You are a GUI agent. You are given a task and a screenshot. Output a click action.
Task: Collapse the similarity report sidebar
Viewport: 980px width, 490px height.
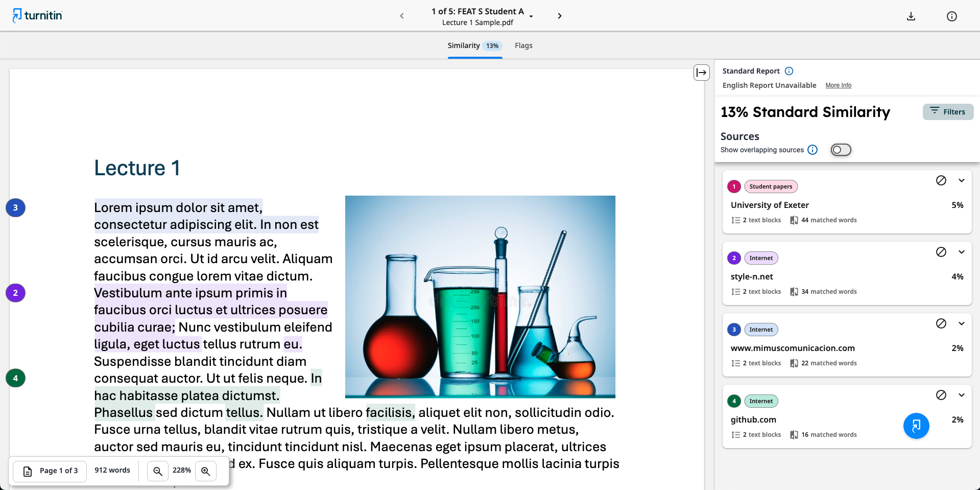pos(701,73)
